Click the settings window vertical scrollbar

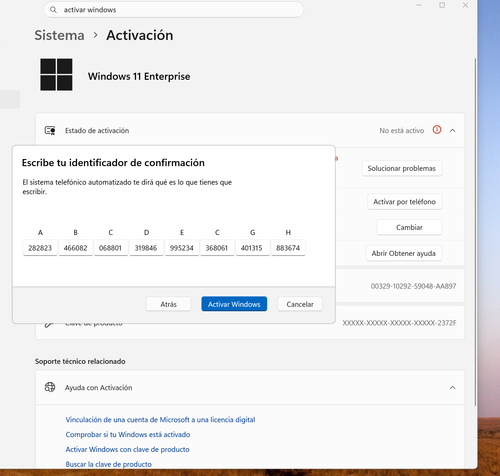click(x=475, y=232)
